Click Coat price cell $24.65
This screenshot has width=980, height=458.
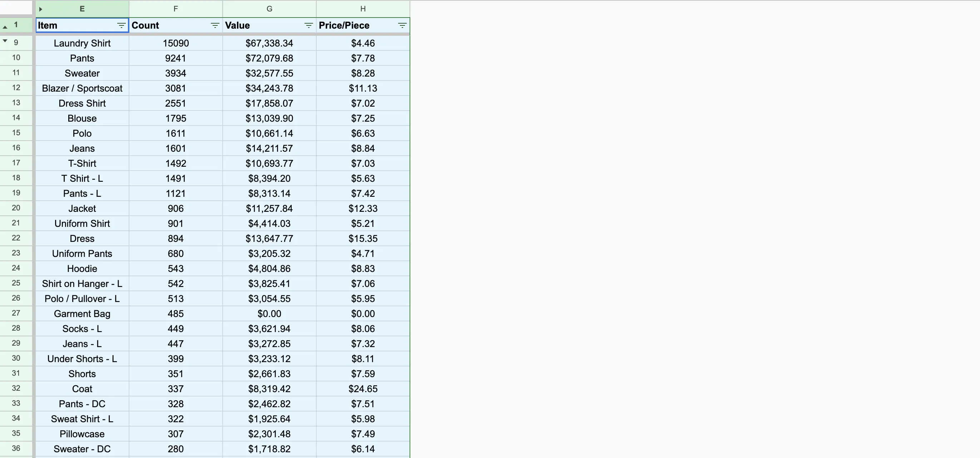tap(362, 389)
